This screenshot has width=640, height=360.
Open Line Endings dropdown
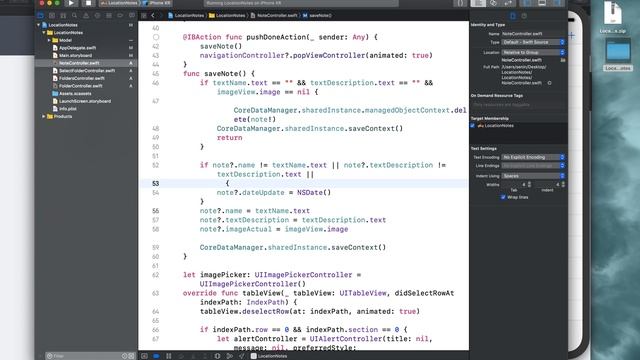pyautogui.click(x=533, y=166)
